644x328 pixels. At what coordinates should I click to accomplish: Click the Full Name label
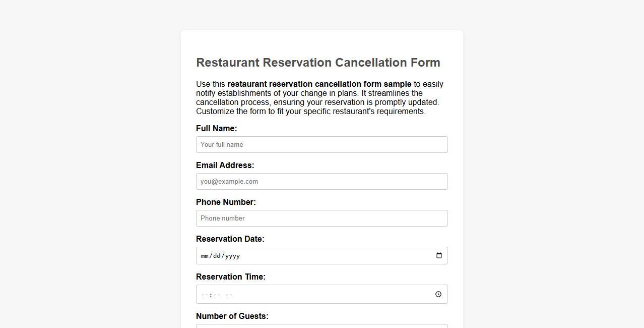pos(216,128)
